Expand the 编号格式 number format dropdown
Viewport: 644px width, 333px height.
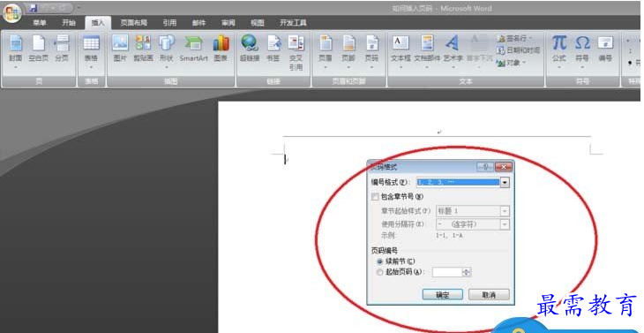tap(505, 183)
